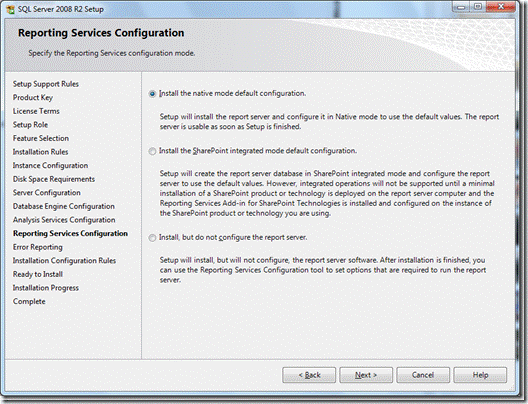The width and height of the screenshot is (528, 404).
Task: Click the native mode description paragraph
Action: 329,122
